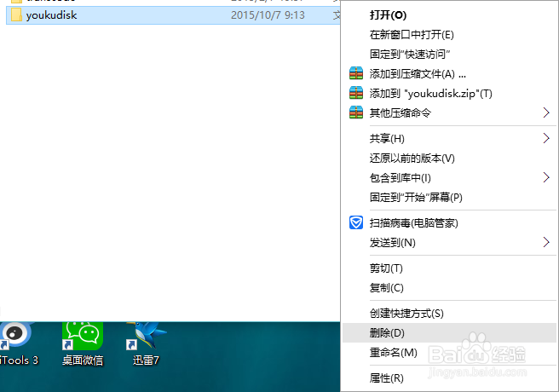Click the 迅雷7 Thunder desktop icon
This screenshot has width=559, height=392.
tap(147, 336)
